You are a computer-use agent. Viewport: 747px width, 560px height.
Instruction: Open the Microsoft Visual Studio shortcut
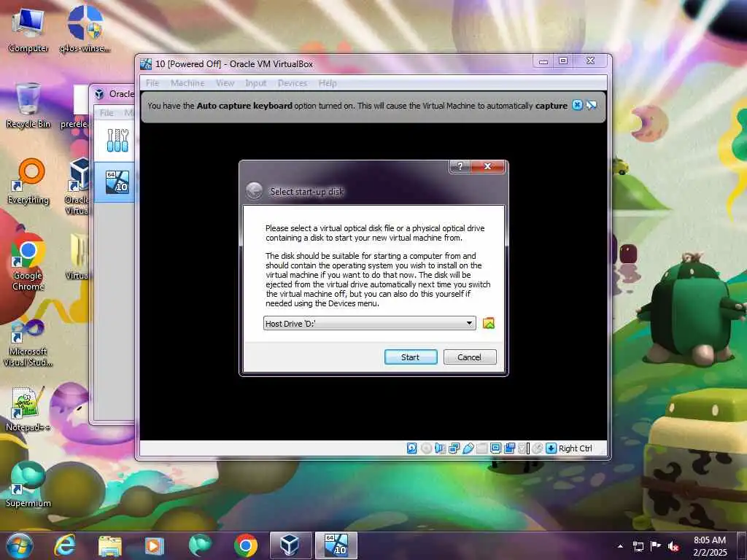(x=28, y=343)
